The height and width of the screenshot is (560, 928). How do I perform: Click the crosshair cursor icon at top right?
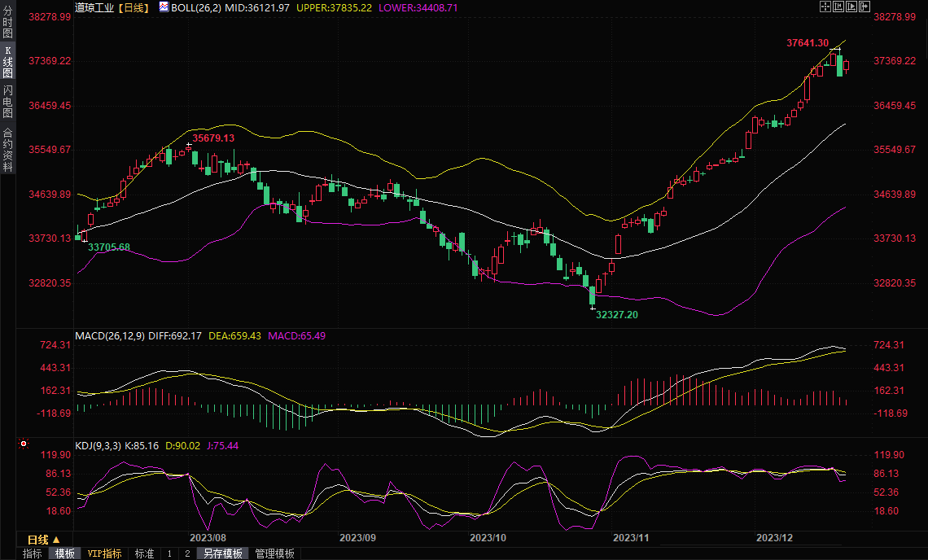coord(825,7)
